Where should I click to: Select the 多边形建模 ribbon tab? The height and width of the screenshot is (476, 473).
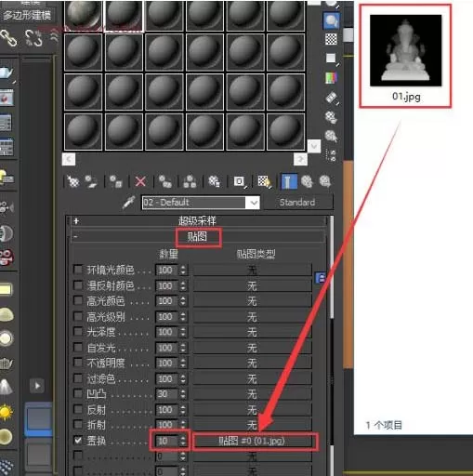[x=27, y=15]
